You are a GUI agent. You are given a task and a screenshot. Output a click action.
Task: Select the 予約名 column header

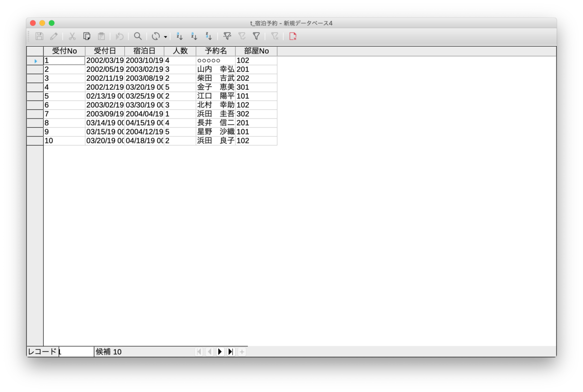pyautogui.click(x=216, y=51)
